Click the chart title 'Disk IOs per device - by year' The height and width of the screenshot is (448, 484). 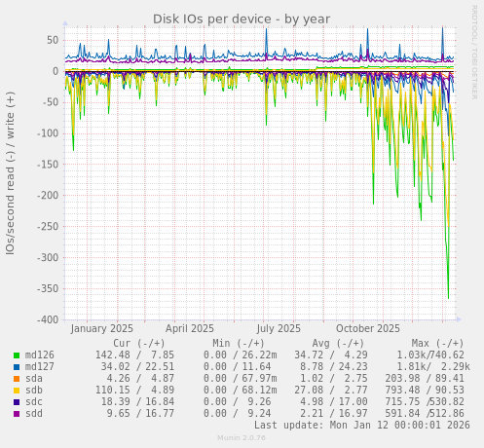[x=242, y=19]
